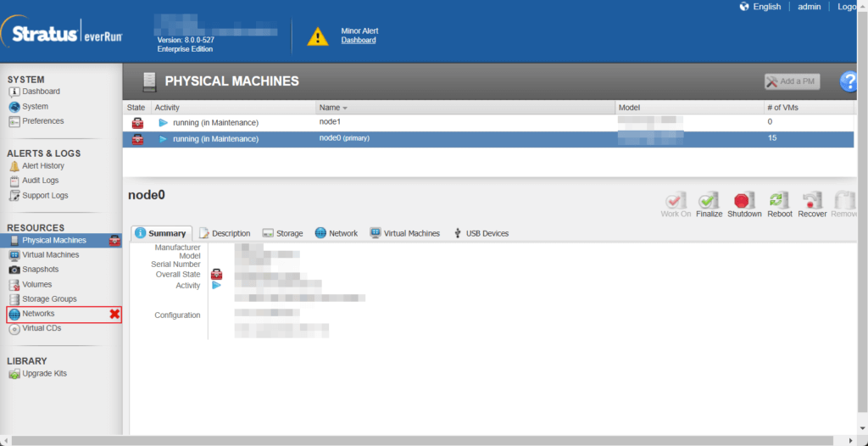Click the Reboot icon
This screenshot has height=446, width=868.
click(780, 201)
